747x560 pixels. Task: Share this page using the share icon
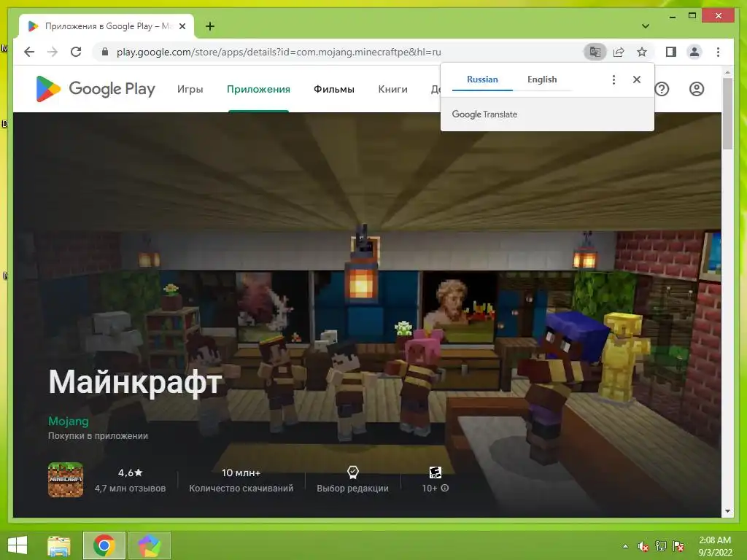[619, 52]
